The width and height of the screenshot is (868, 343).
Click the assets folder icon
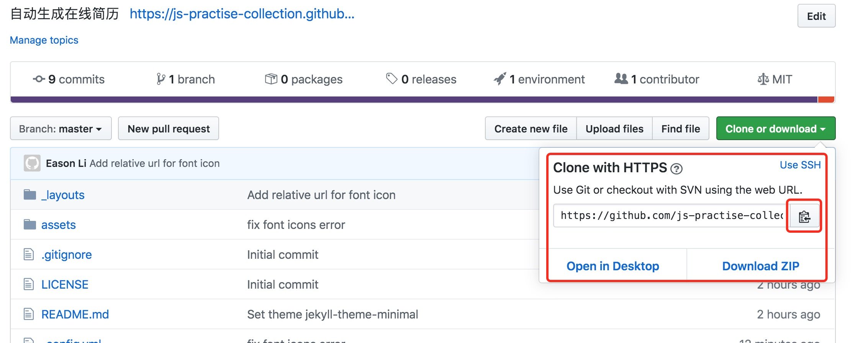point(30,224)
